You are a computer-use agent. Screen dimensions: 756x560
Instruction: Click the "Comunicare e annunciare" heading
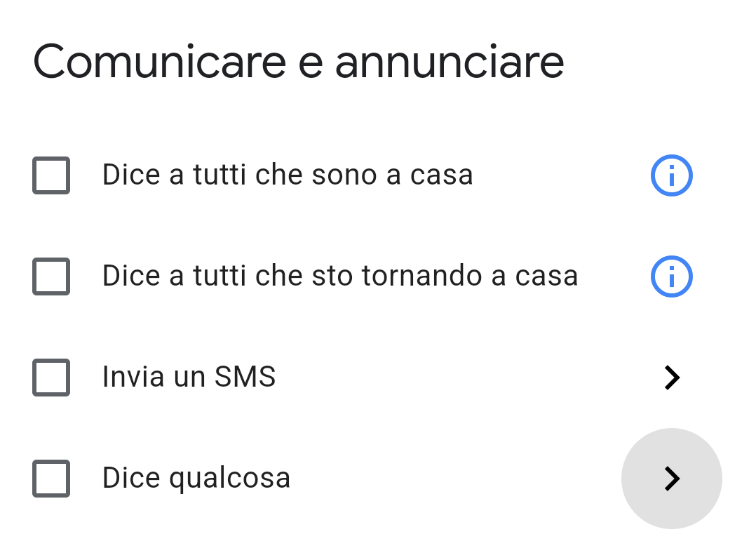pos(298,62)
